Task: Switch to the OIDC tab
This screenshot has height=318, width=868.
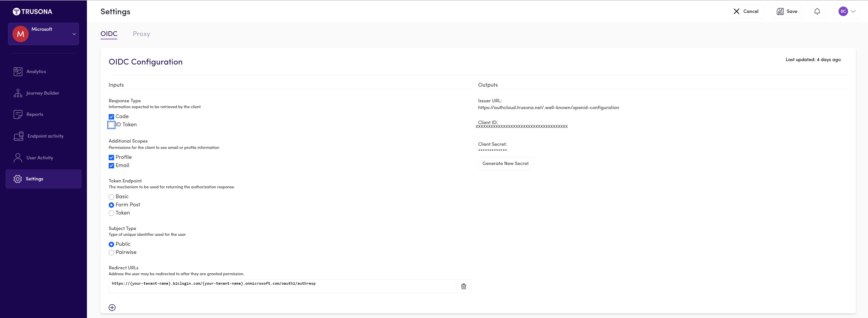Action: (109, 34)
